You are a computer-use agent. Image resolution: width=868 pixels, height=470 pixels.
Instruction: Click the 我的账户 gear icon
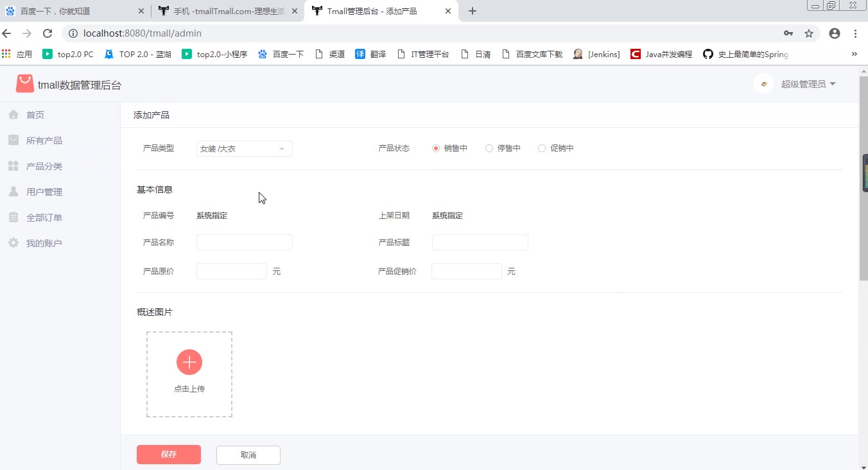[13, 243]
